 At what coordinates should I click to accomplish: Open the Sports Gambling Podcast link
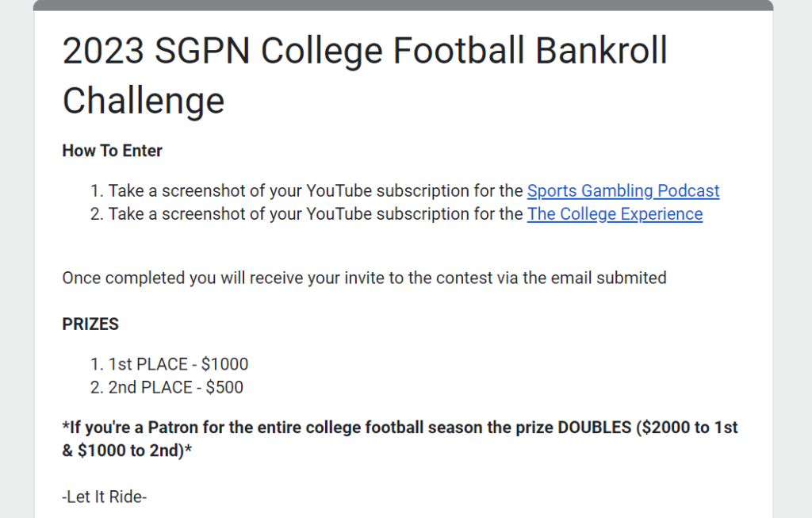coord(623,191)
